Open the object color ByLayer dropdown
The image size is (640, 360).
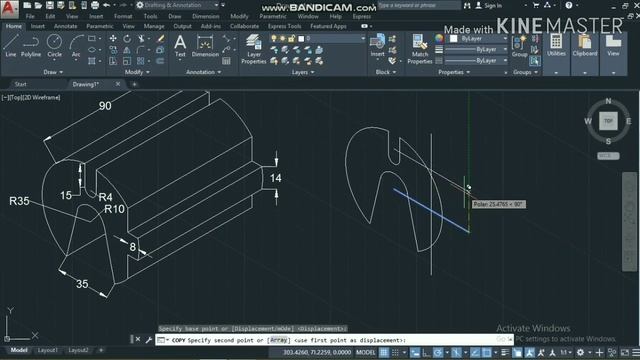478,38
